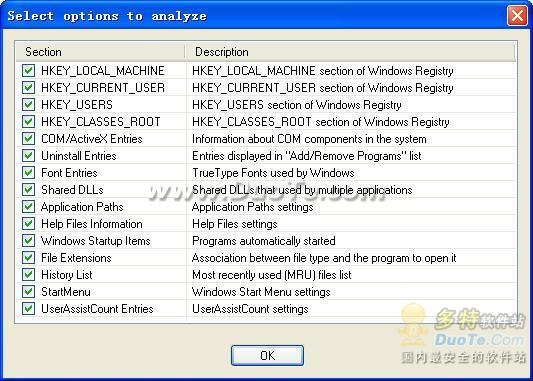Click description 'UserAssistCount settings'
533x381 pixels.
(x=250, y=309)
